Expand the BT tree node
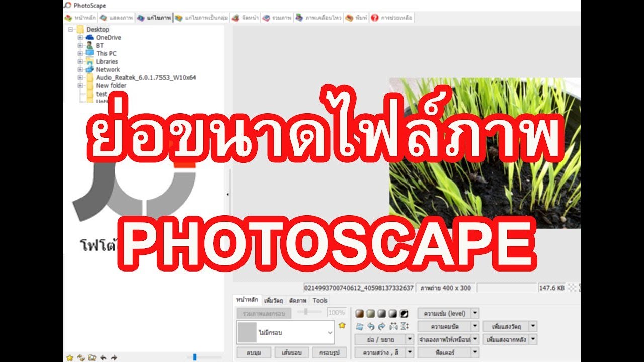Screen dimensions: 644x362 coord(80,45)
